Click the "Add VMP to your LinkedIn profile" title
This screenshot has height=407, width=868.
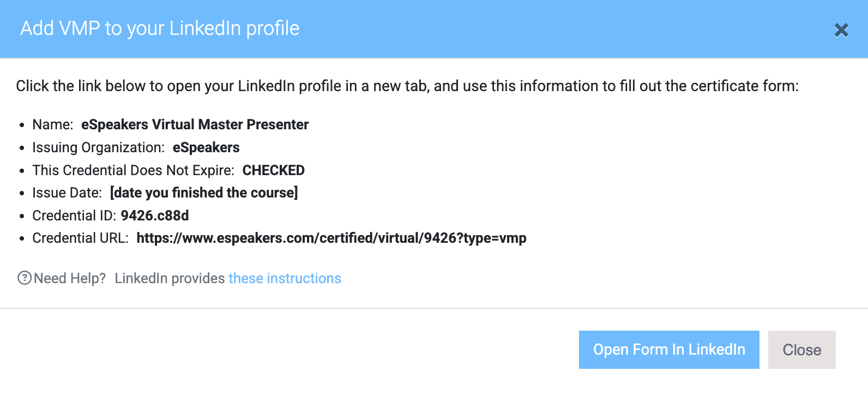160,28
